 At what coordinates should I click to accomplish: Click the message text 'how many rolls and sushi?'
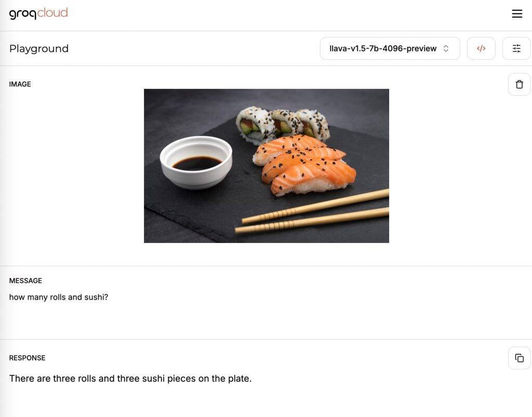coord(59,297)
